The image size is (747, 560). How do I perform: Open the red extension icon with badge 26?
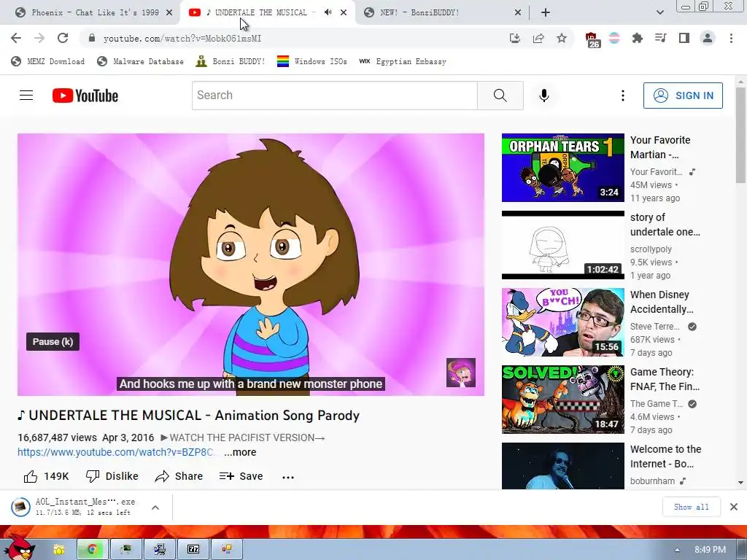[592, 39]
